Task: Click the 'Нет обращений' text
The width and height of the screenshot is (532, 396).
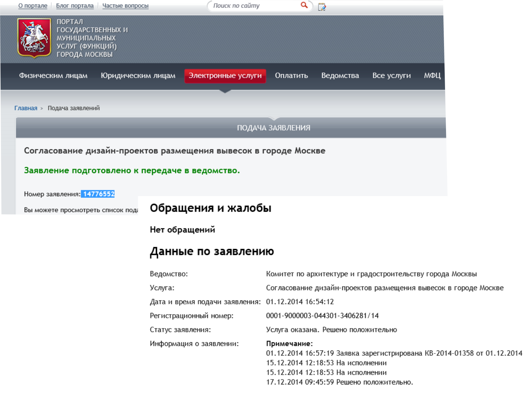Action: [182, 229]
